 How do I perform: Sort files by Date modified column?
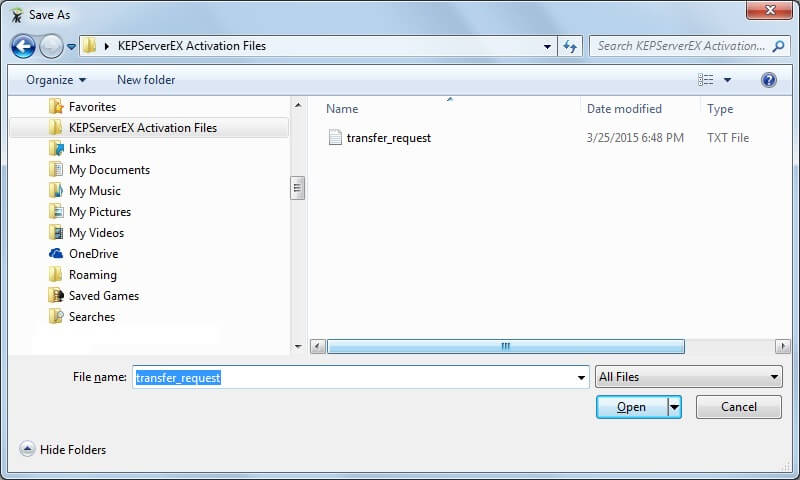tap(624, 109)
